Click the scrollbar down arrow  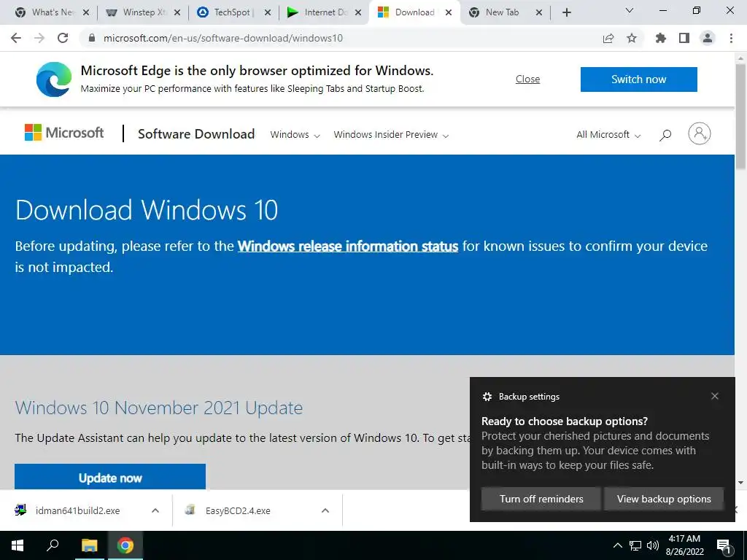741,483
